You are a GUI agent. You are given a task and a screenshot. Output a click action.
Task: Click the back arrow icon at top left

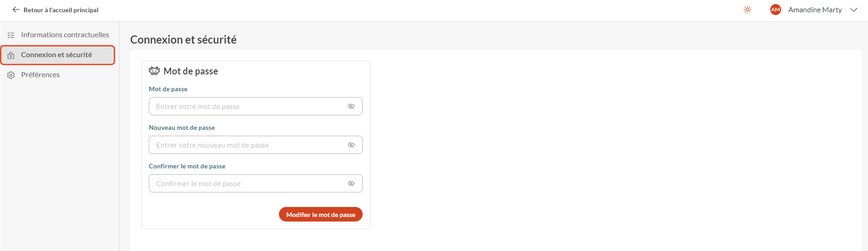(16, 10)
